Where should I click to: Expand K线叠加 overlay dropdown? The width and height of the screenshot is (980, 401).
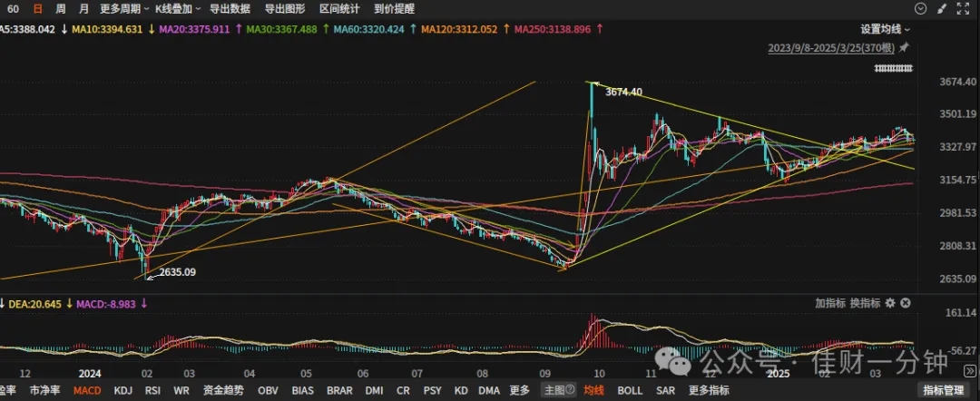178,9
